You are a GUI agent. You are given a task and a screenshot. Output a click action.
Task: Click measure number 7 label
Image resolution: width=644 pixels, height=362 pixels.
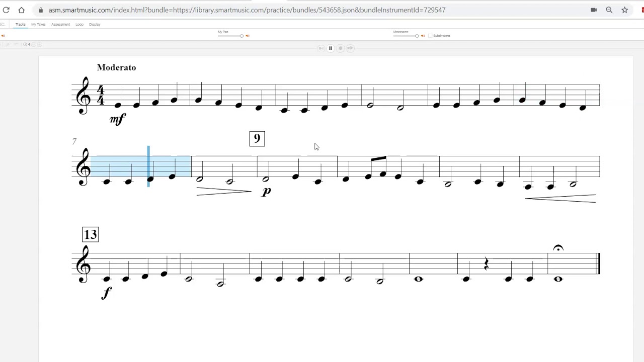tap(74, 142)
